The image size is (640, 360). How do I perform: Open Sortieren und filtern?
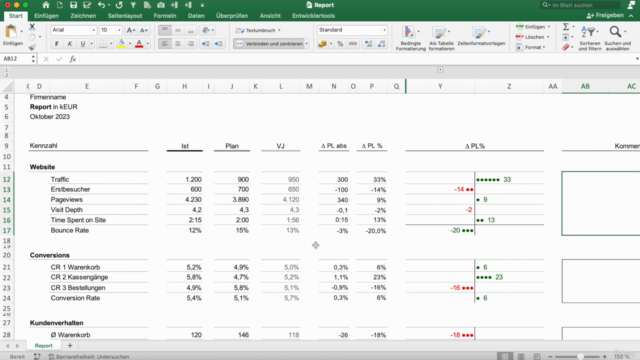click(x=589, y=38)
